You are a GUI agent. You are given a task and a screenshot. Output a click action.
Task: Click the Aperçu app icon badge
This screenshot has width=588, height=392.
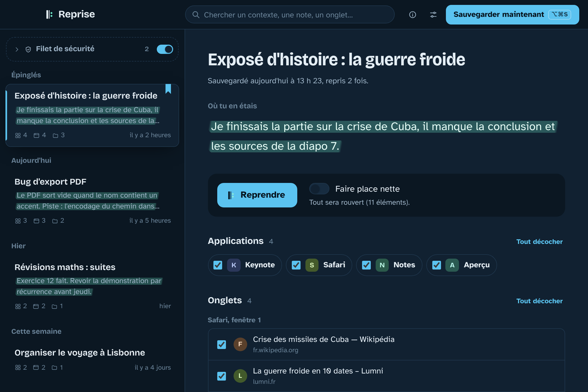[x=452, y=265]
